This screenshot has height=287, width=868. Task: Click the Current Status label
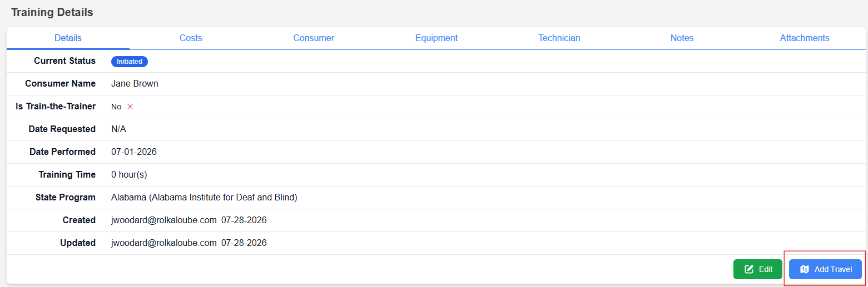coord(65,61)
